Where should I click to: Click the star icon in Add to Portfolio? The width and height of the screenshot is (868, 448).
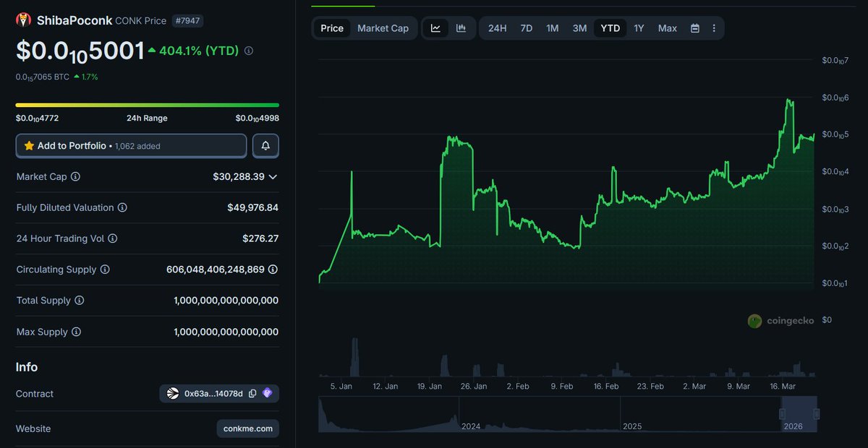coord(29,146)
